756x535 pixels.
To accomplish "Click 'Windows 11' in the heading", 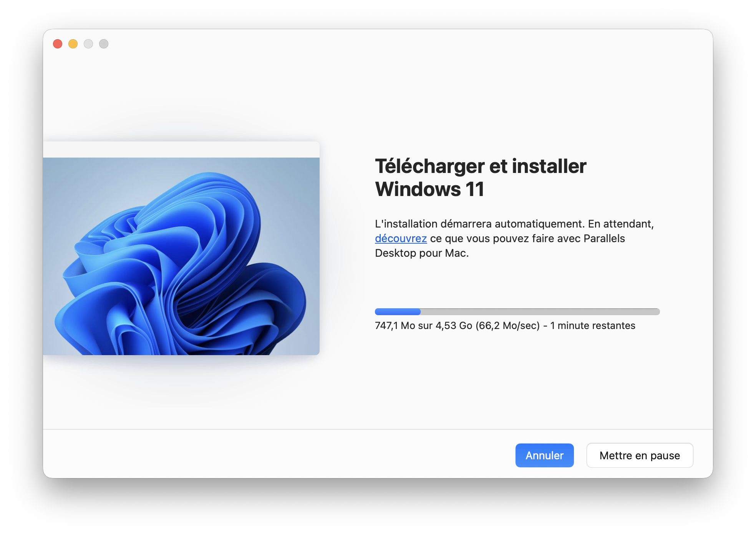I will [429, 189].
